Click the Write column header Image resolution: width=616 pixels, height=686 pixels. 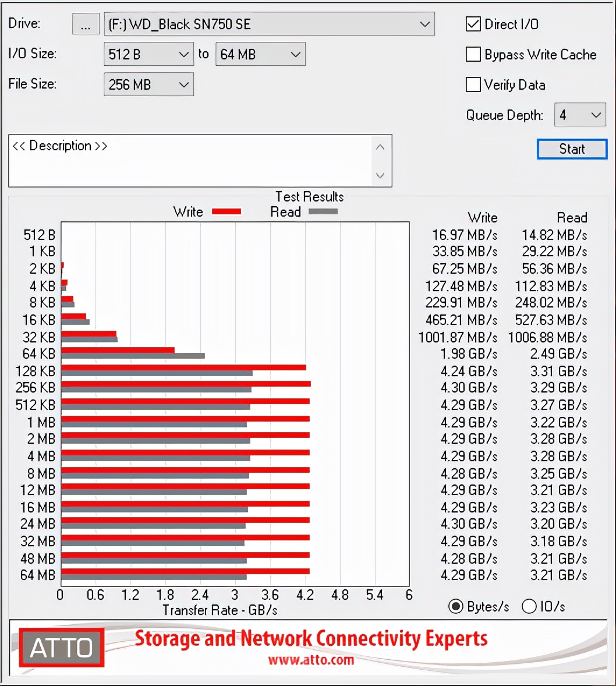click(x=483, y=218)
